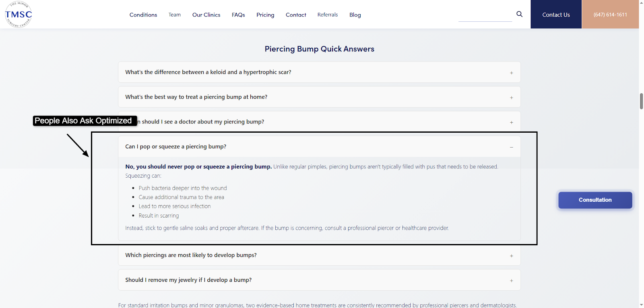This screenshot has width=644, height=308.
Task: Visit the Blog page
Action: pyautogui.click(x=355, y=15)
